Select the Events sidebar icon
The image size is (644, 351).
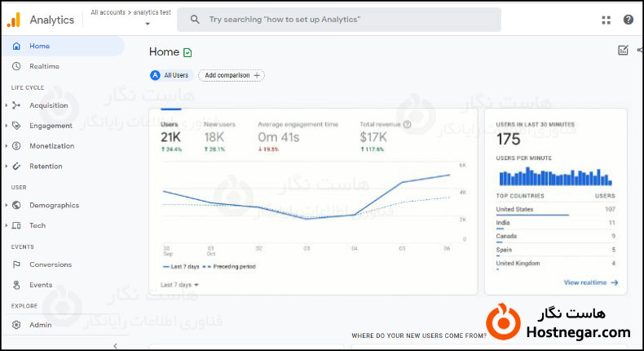16,285
